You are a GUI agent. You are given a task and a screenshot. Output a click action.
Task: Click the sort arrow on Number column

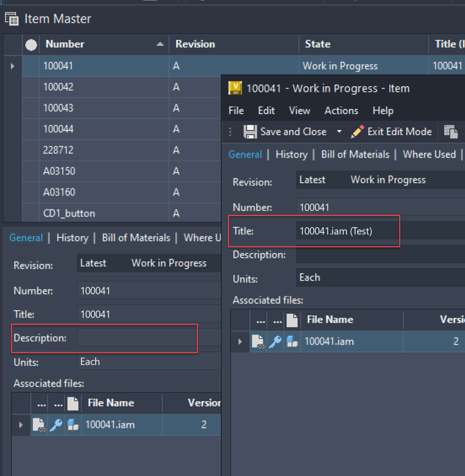(x=159, y=44)
